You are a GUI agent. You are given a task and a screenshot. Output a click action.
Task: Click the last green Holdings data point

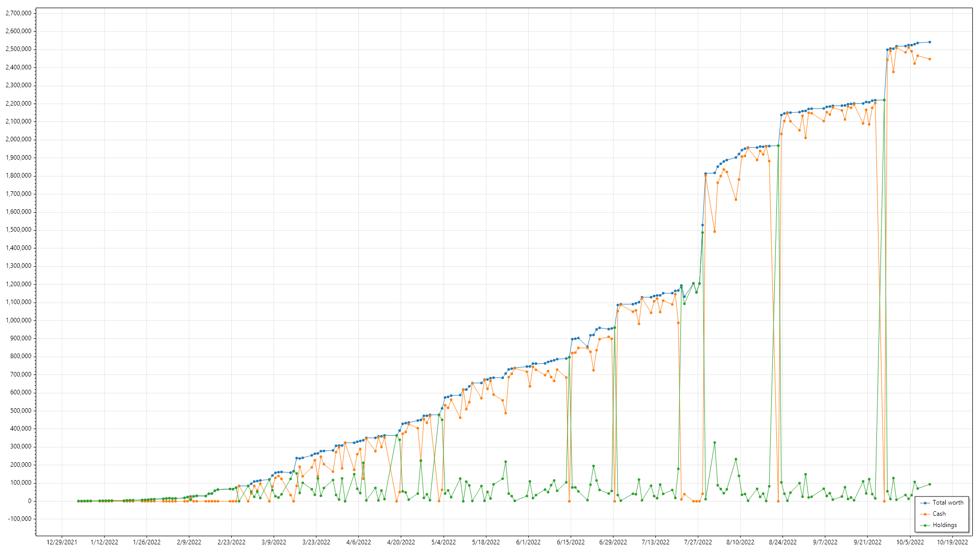(x=929, y=484)
